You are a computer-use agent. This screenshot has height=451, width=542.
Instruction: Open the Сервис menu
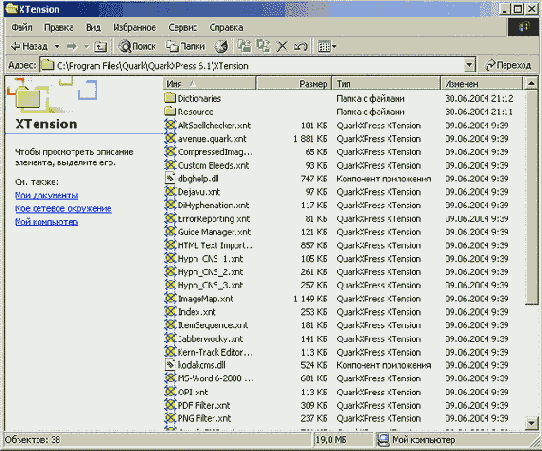click(183, 27)
